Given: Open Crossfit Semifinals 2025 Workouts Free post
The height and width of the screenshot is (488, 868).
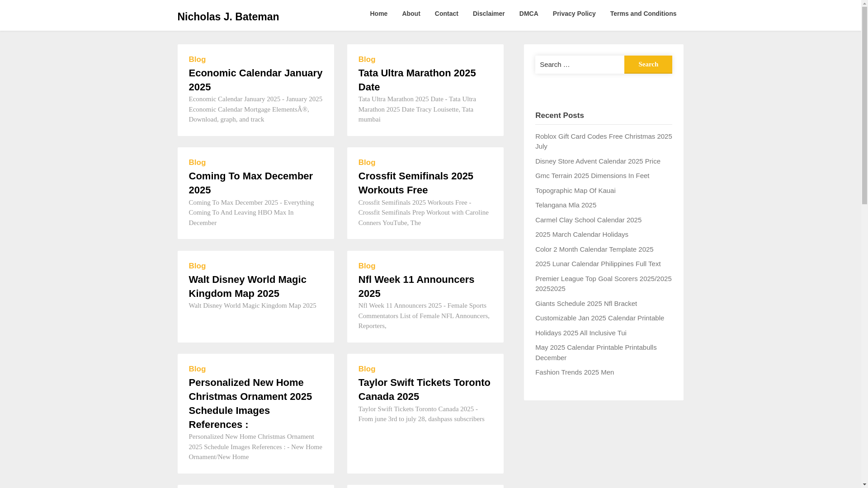Looking at the screenshot, I should [415, 183].
